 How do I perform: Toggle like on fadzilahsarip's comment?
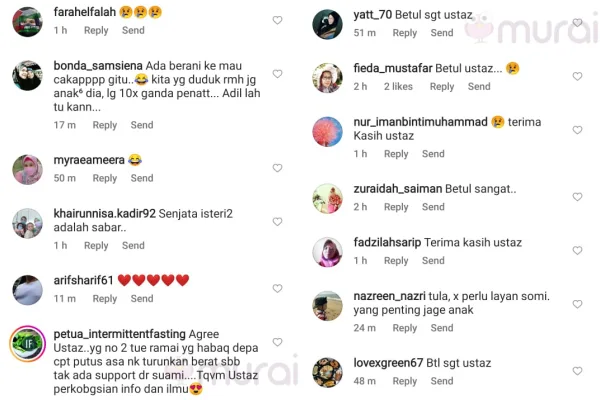(x=577, y=250)
